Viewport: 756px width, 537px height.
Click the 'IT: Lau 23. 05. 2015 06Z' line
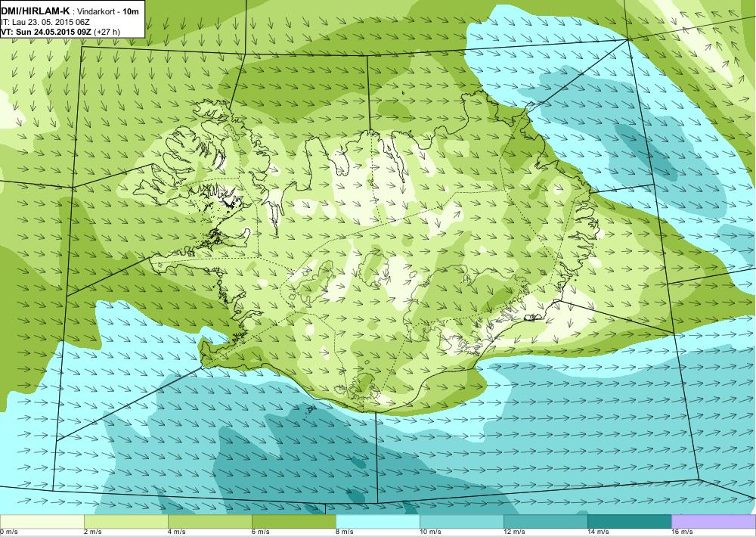(45, 22)
